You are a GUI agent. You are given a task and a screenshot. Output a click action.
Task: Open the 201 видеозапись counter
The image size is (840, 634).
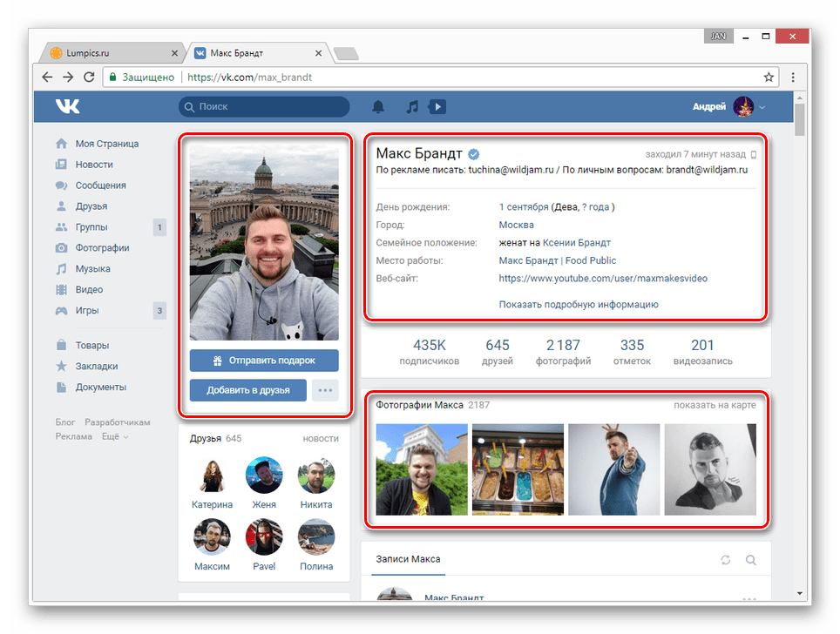click(x=703, y=352)
